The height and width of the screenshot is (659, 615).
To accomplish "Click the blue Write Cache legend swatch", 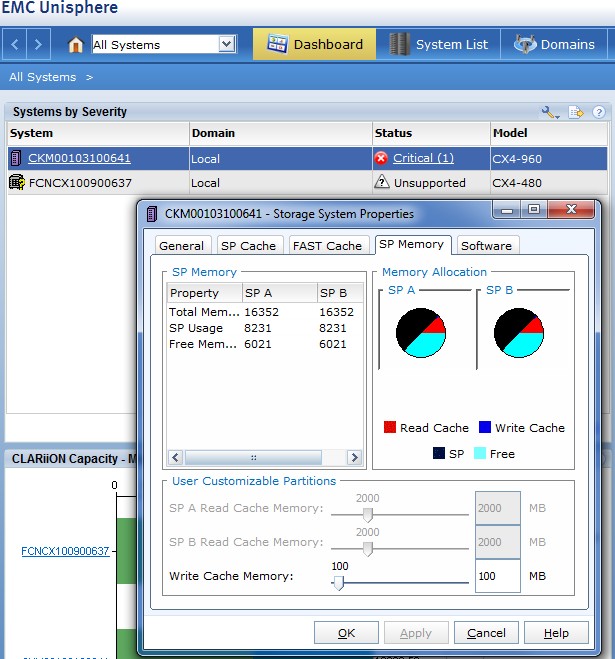I will tap(485, 427).
